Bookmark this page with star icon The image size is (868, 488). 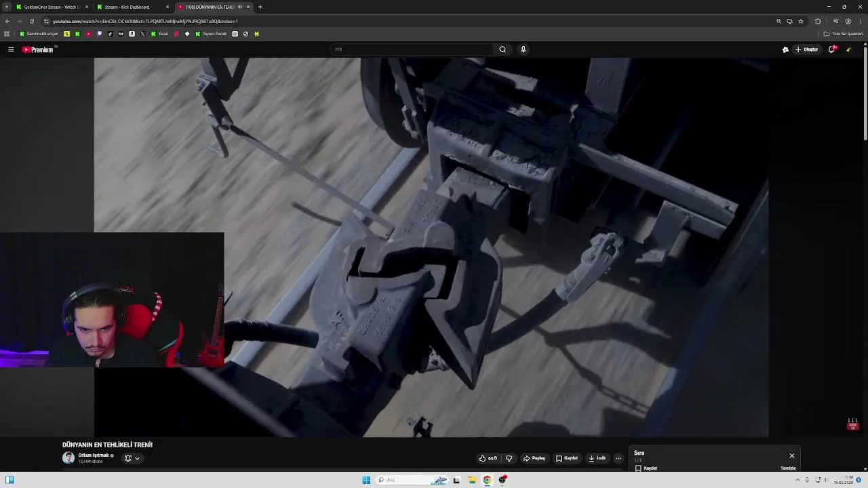(800, 21)
